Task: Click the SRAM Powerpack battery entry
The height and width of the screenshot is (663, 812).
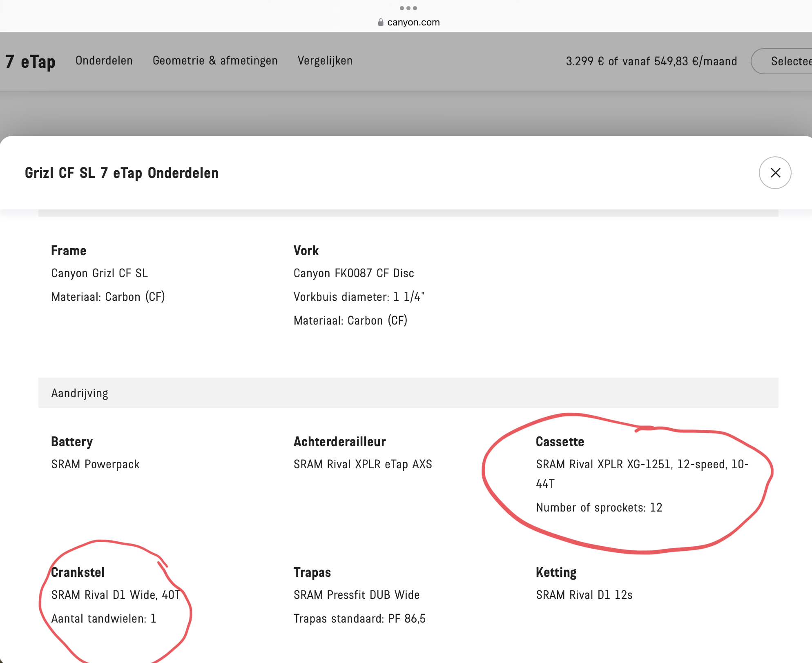Action: click(95, 465)
